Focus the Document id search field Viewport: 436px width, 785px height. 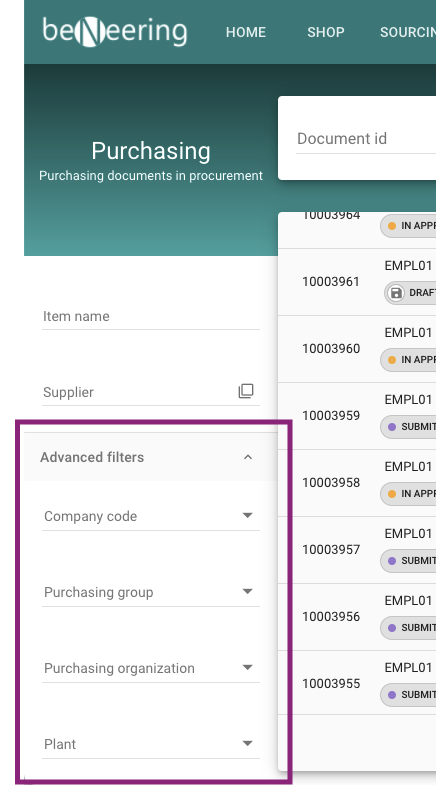(366, 139)
